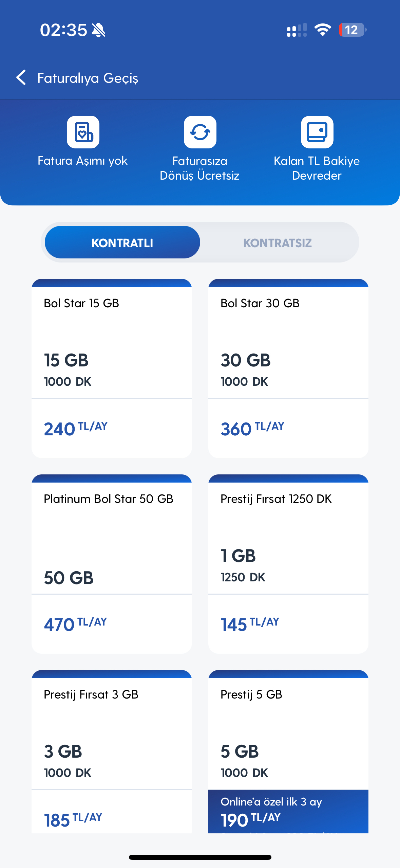Select Prestij Fırsat 1250 DK plan
The height and width of the screenshot is (868, 400).
point(288,564)
